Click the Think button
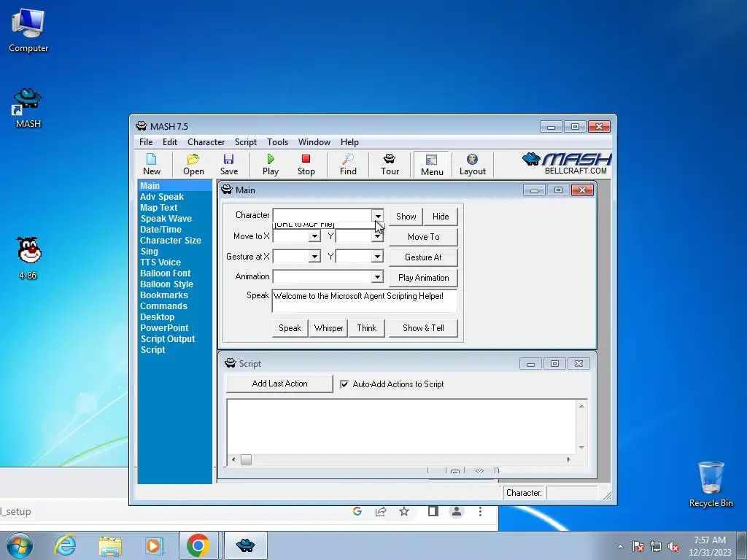The width and height of the screenshot is (747, 560). [367, 328]
